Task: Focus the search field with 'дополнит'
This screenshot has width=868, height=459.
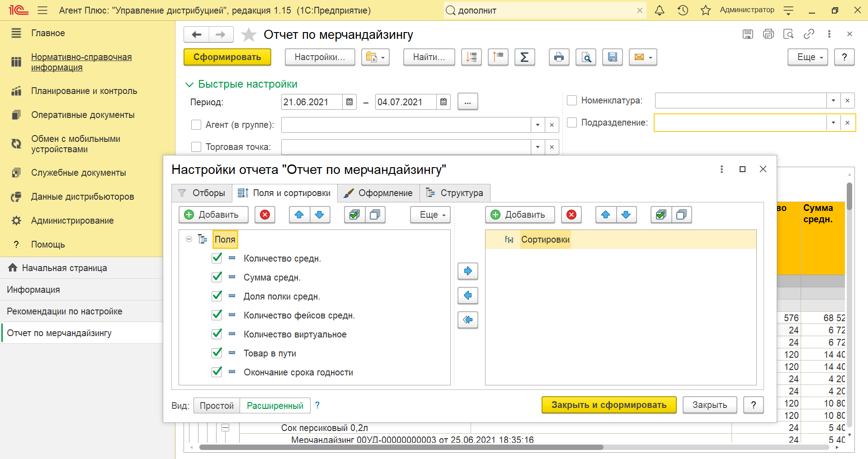Action: (545, 10)
